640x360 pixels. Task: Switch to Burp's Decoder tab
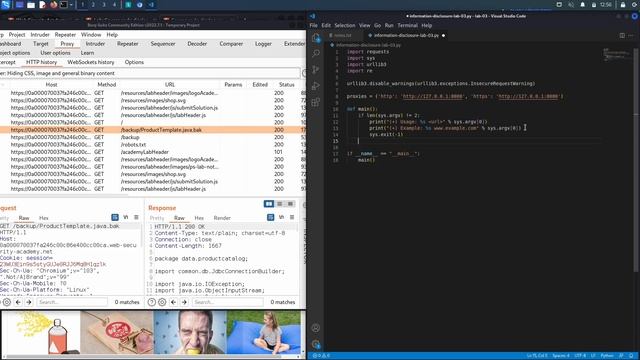[197, 44]
